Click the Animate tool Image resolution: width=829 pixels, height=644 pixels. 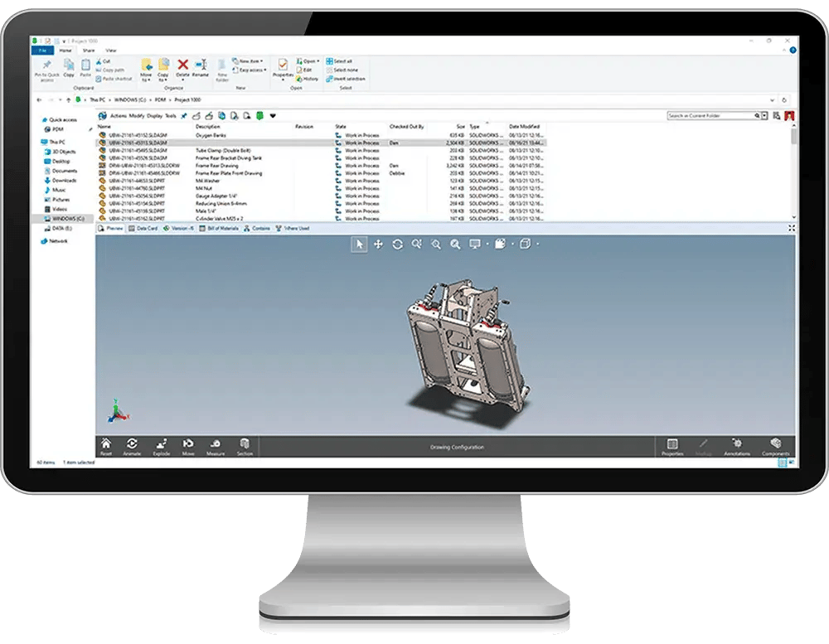pyautogui.click(x=132, y=446)
